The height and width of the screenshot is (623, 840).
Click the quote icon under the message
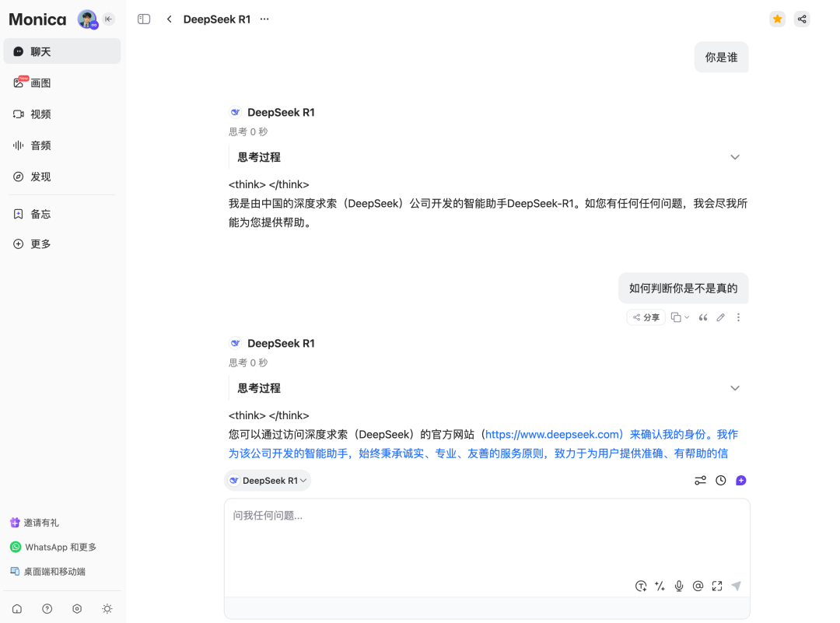coord(703,317)
